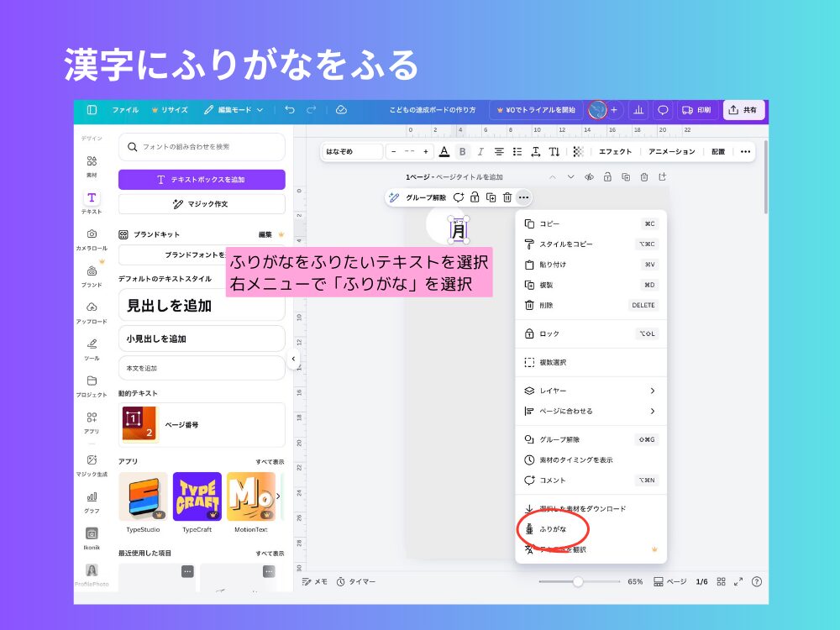Click the テキストボックスを追加 button

point(201,179)
